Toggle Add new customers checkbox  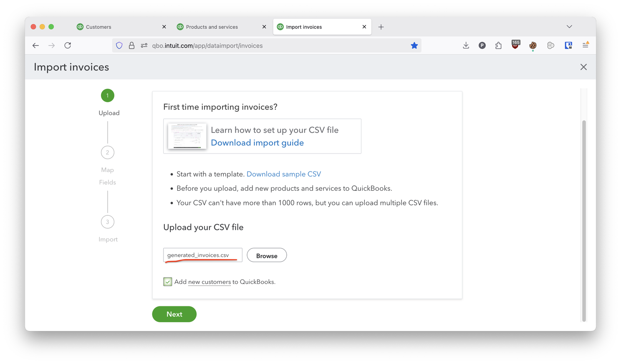click(168, 282)
